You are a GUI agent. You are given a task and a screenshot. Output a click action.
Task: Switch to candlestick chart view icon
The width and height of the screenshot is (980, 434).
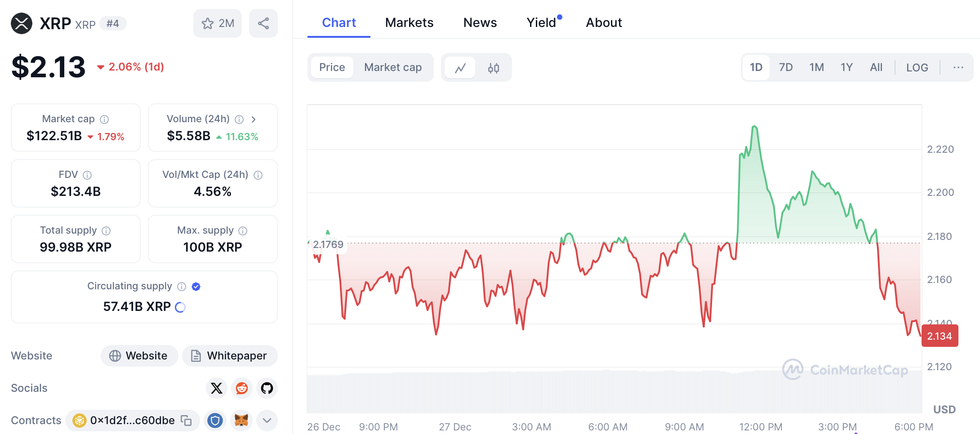point(493,68)
